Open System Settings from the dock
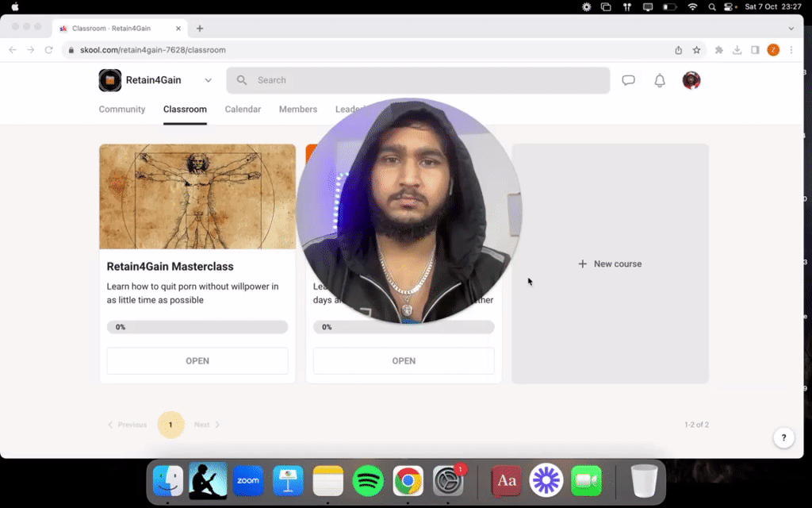The image size is (812, 508). point(449,481)
